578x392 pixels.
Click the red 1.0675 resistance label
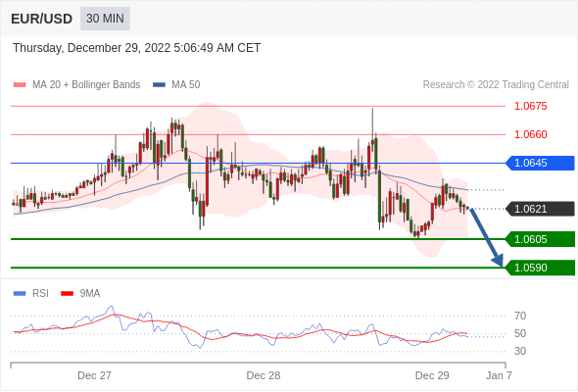pyautogui.click(x=531, y=106)
